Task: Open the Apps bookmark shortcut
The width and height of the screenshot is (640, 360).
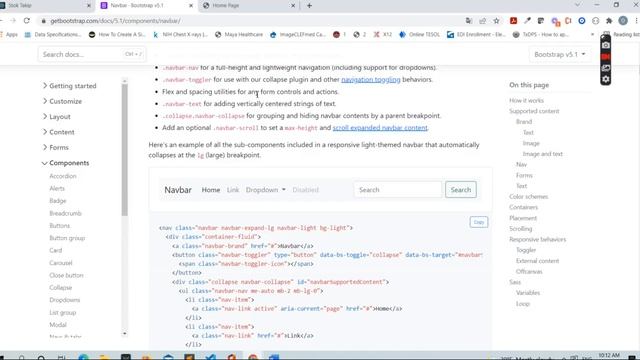Action: (x=9, y=35)
